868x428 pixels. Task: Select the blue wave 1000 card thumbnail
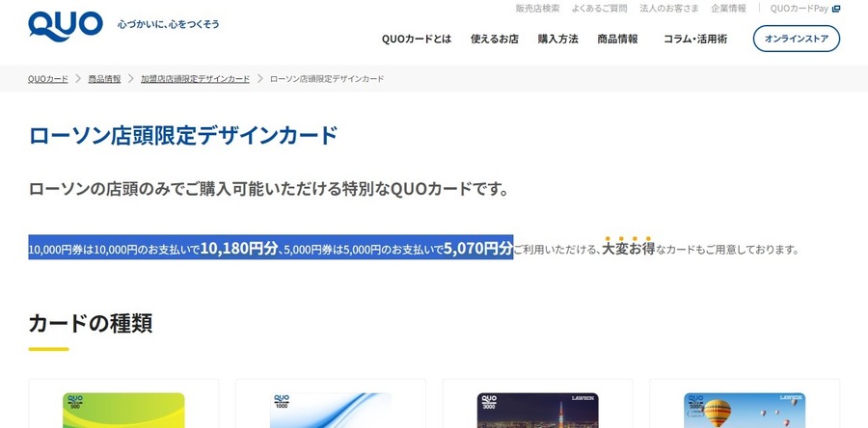coord(331,411)
